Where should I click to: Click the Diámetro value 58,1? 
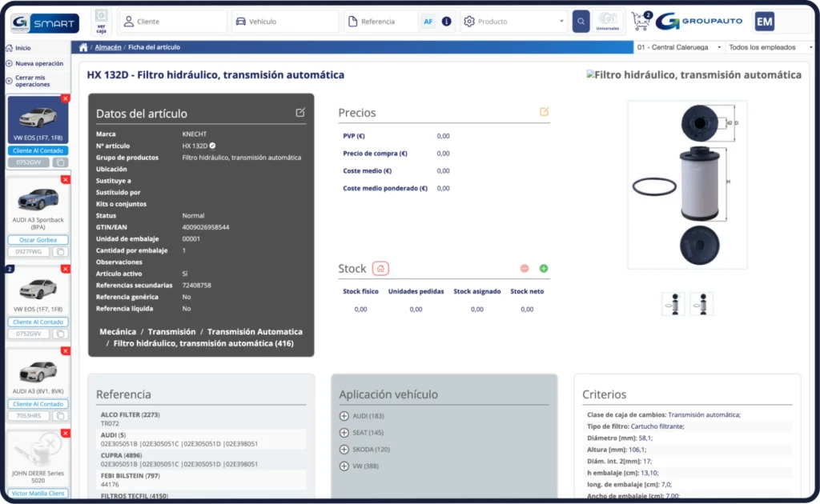tap(645, 438)
